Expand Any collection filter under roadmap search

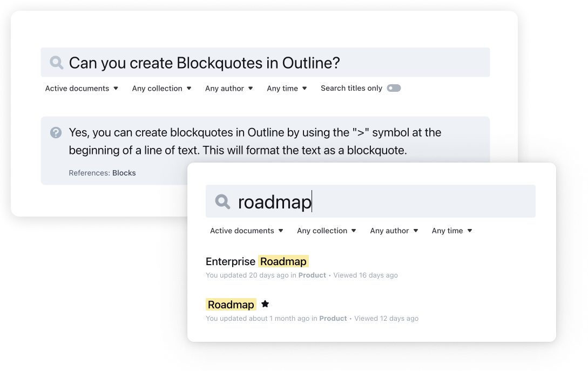coord(327,231)
